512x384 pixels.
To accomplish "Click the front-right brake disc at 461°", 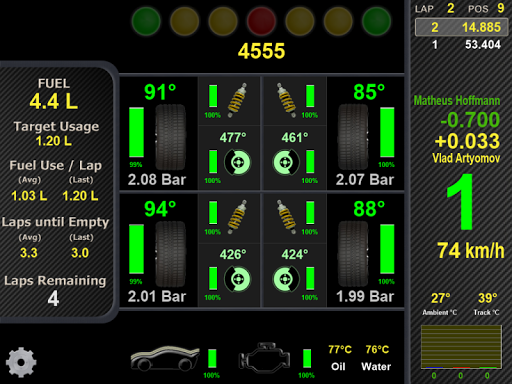I will point(286,162).
